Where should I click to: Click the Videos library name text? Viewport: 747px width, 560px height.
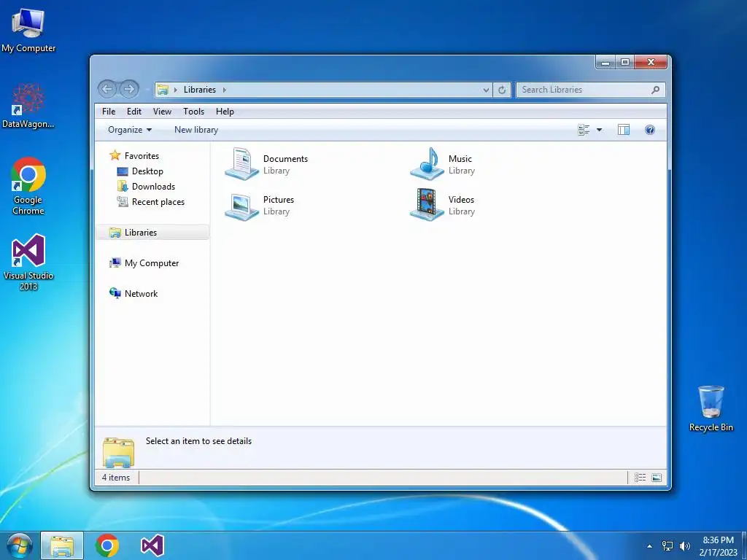coord(461,200)
